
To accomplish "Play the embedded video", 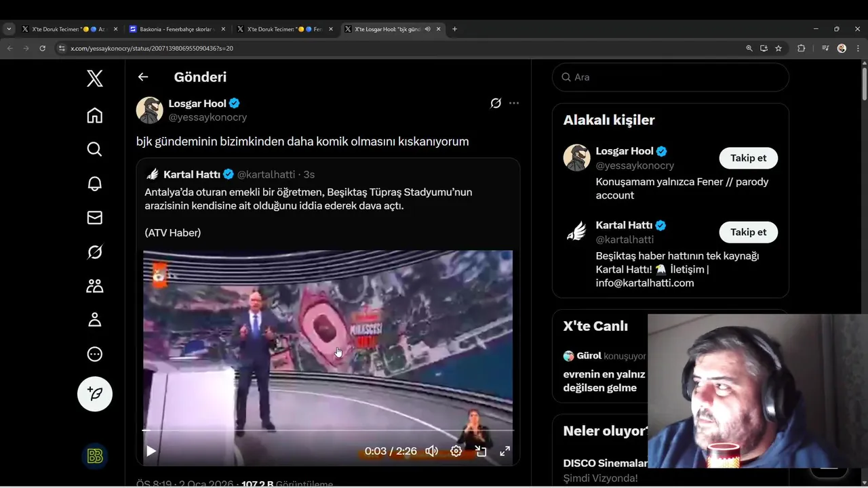I will 151,451.
